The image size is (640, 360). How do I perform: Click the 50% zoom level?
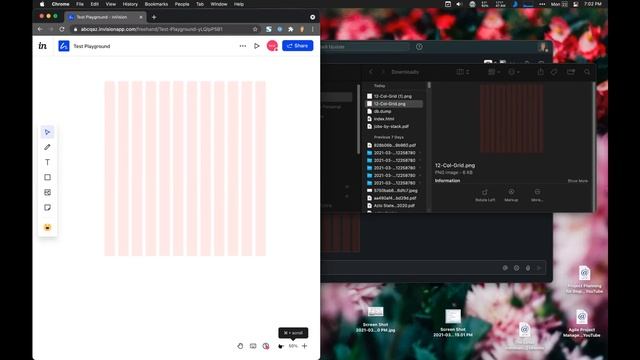click(293, 346)
